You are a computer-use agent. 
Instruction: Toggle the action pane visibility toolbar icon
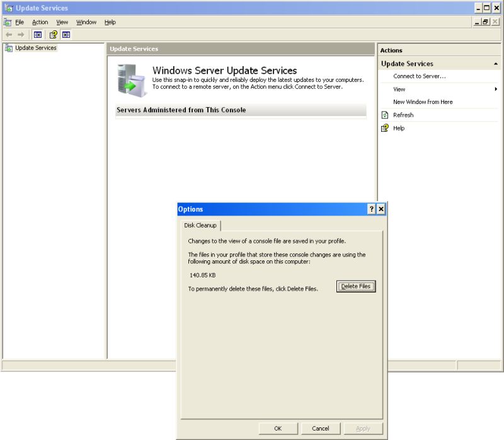[66, 35]
